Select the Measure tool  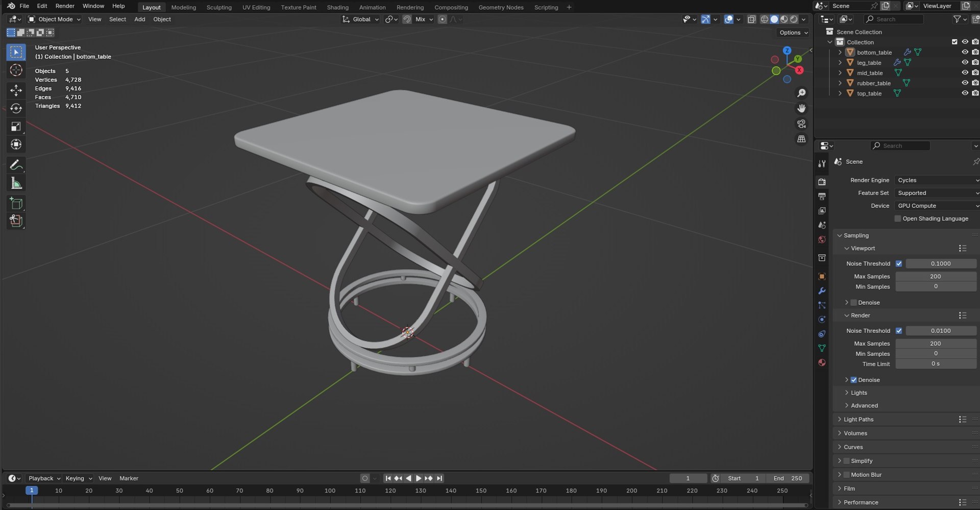16,183
